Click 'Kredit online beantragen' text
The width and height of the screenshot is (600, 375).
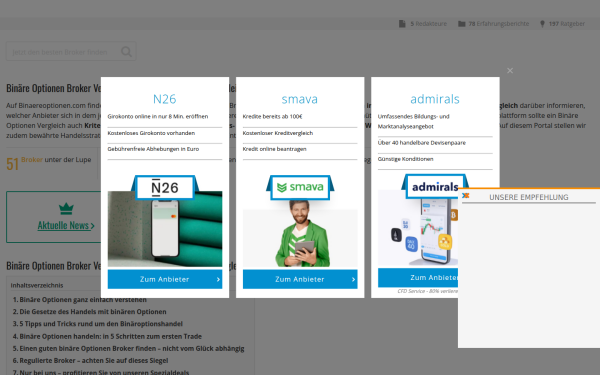274,149
